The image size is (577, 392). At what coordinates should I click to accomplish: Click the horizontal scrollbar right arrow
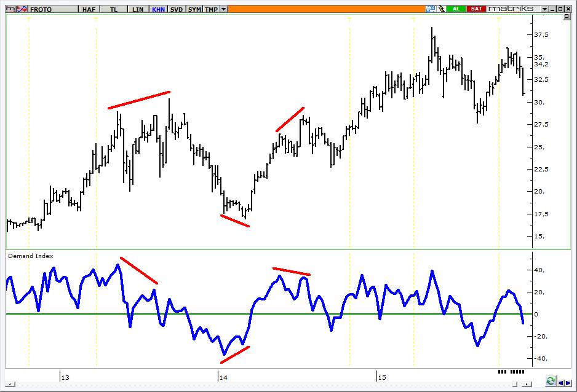pos(528,384)
